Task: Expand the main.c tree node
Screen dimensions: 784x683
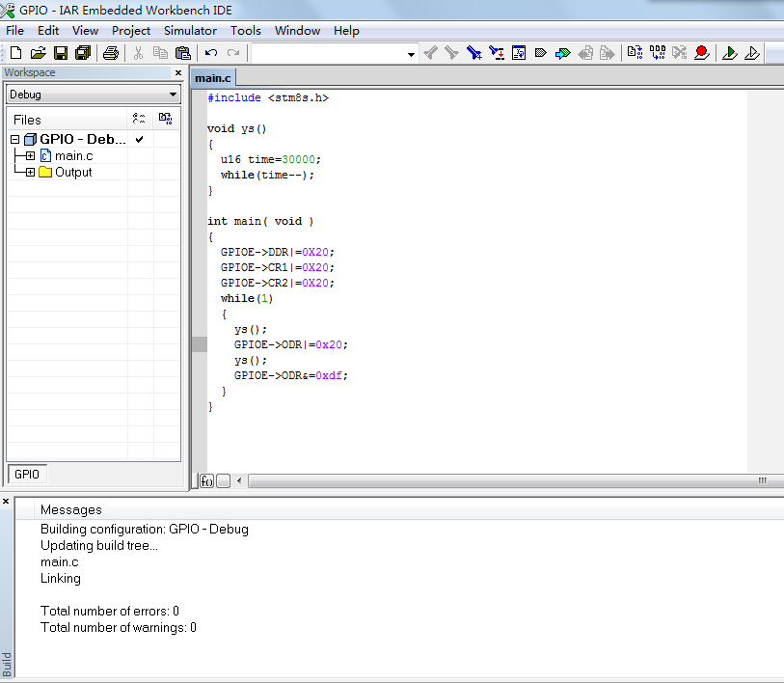Action: click(30, 155)
